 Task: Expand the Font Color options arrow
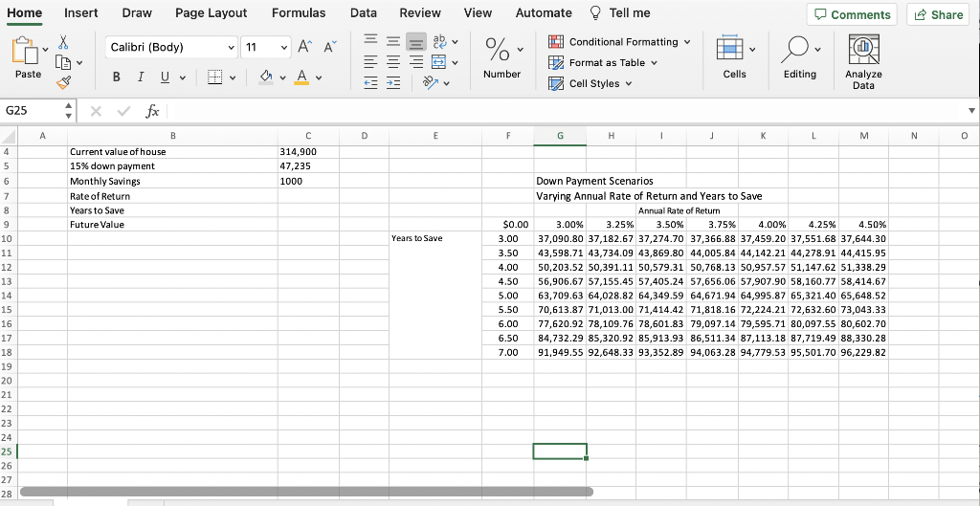(319, 78)
